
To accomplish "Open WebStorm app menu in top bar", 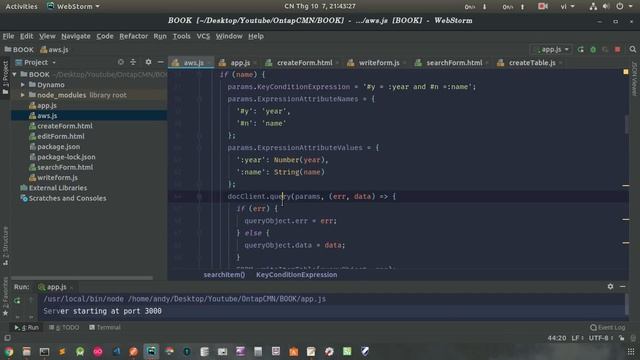I will click(73, 7).
